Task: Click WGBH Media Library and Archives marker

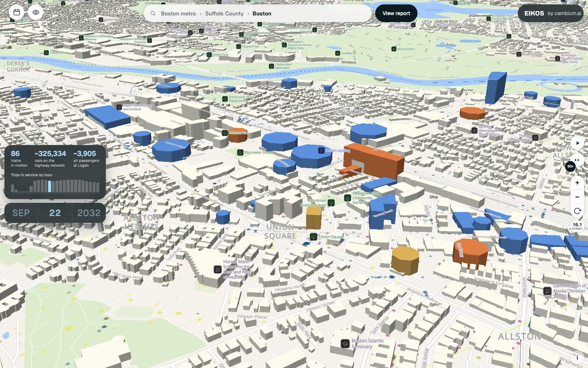Action: (119, 107)
